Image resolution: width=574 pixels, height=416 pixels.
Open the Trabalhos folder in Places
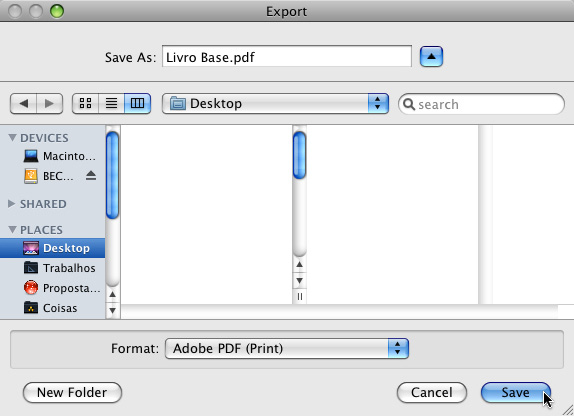(x=59, y=268)
